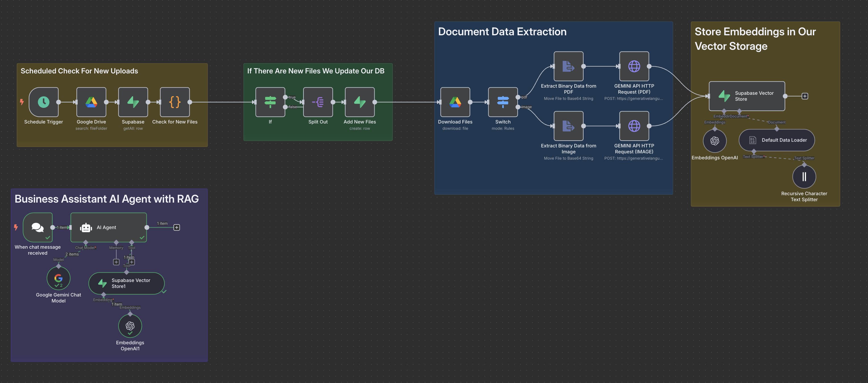Screen dimensions: 868x383
Task: Open Extract Binary Data from PDF node
Action: (569, 66)
